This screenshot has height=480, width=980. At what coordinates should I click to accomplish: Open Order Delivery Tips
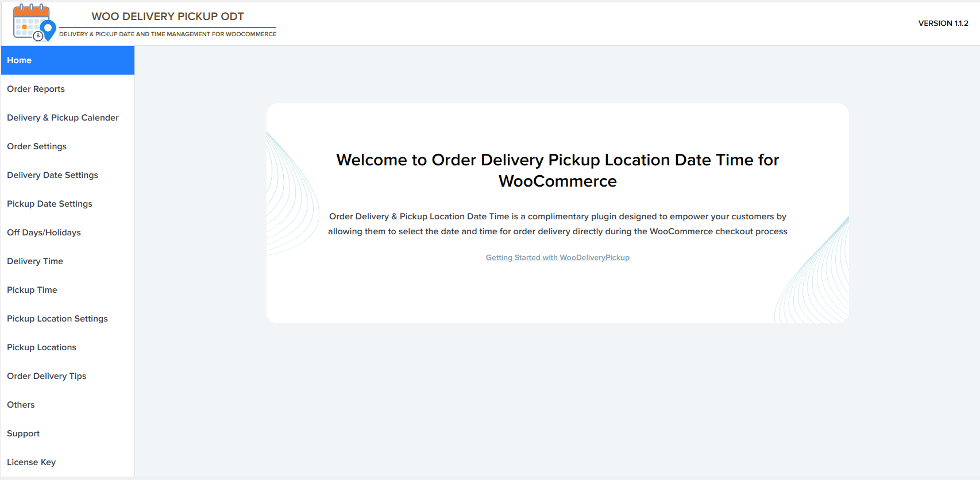[47, 376]
